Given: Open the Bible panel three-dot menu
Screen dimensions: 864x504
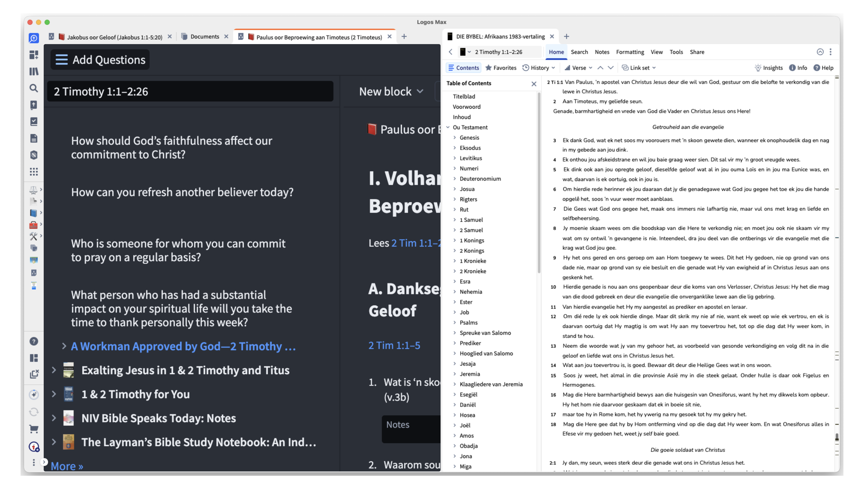Looking at the screenshot, I should coord(830,52).
